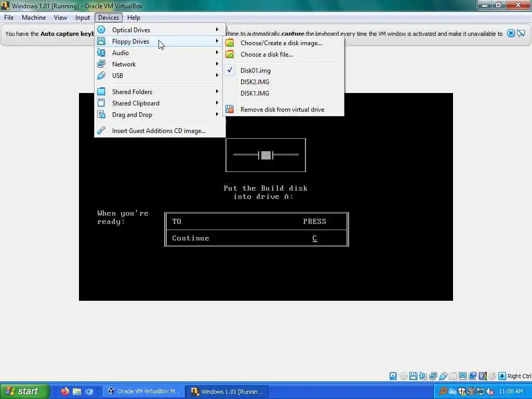
Task: Expand the Drag and Drop submenu arrow
Action: pyautogui.click(x=217, y=114)
